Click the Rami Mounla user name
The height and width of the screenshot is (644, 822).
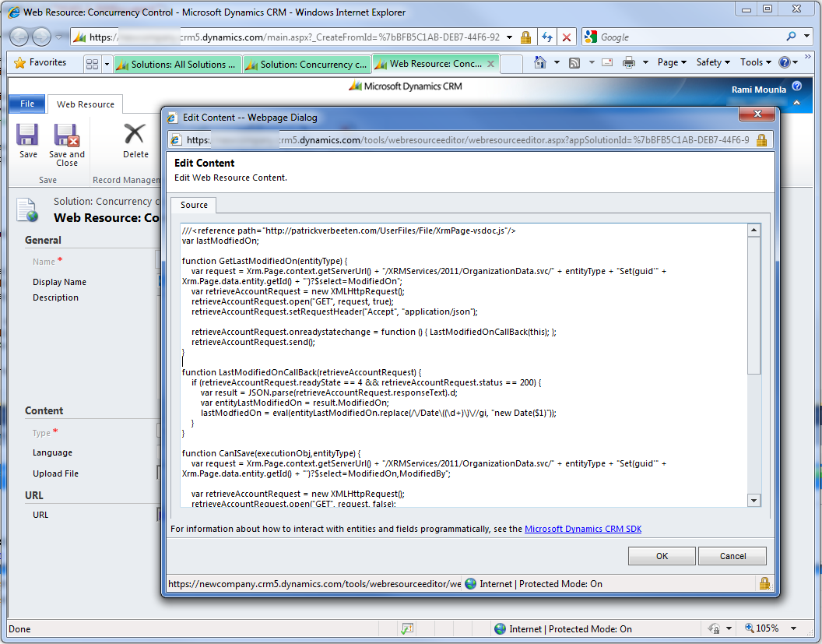[x=759, y=90]
